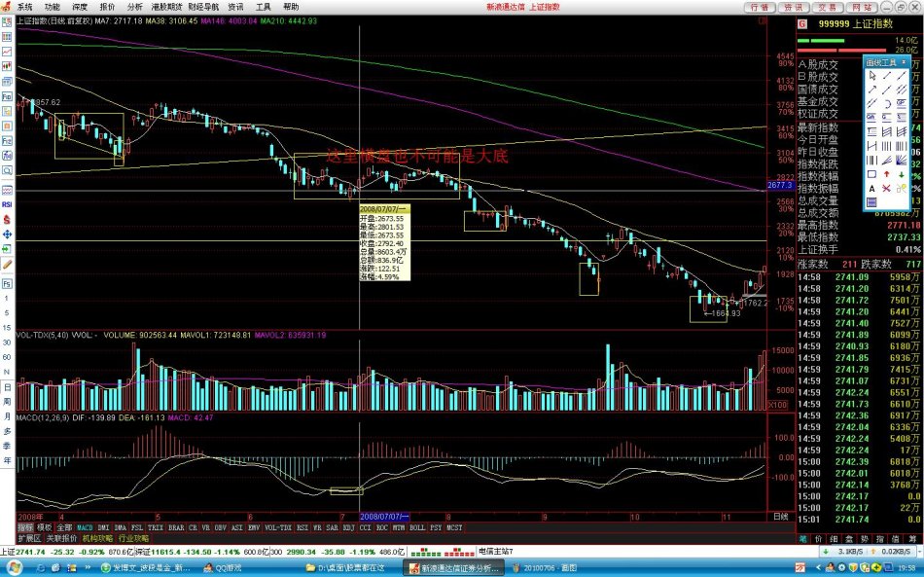
Task: Select the arrow line drawing tool
Action: click(872, 90)
